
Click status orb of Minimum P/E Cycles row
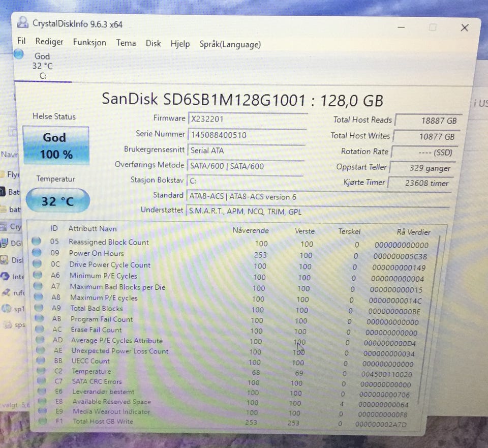(x=37, y=274)
